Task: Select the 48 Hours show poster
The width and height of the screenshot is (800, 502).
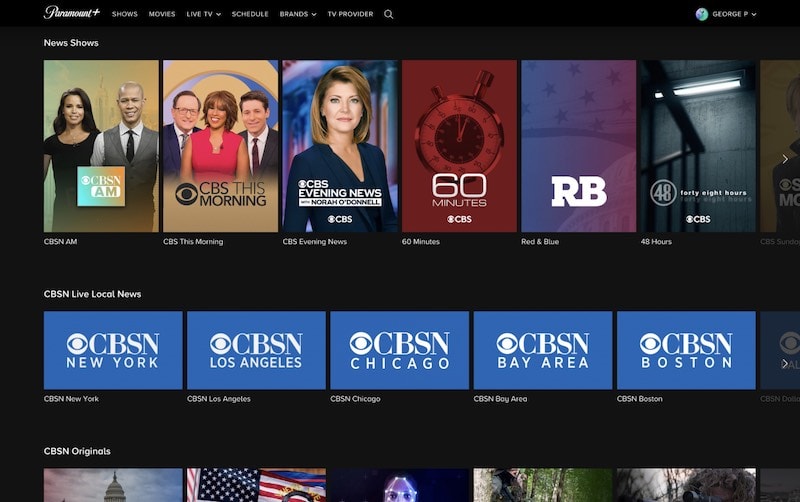Action: 697,146
